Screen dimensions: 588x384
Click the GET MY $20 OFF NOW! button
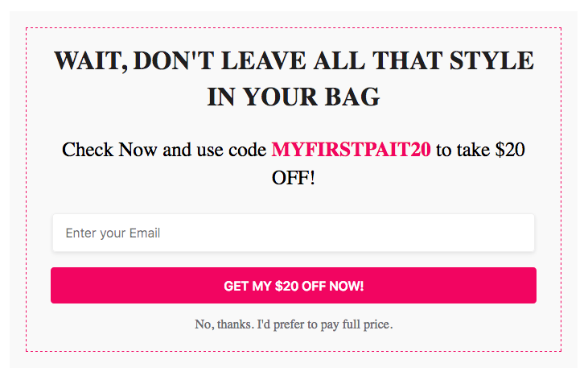(x=294, y=285)
